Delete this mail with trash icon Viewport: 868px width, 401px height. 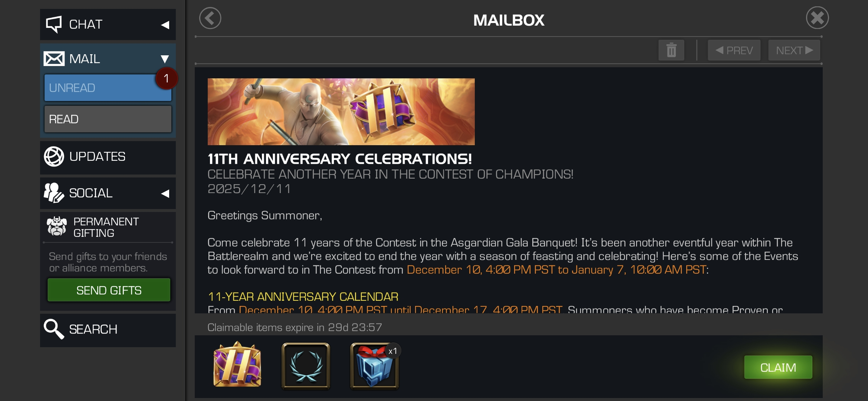click(671, 50)
